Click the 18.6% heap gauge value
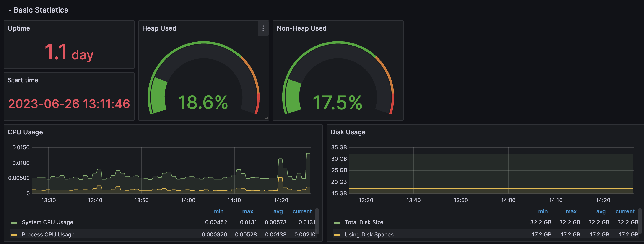644x244 pixels. coord(203,102)
